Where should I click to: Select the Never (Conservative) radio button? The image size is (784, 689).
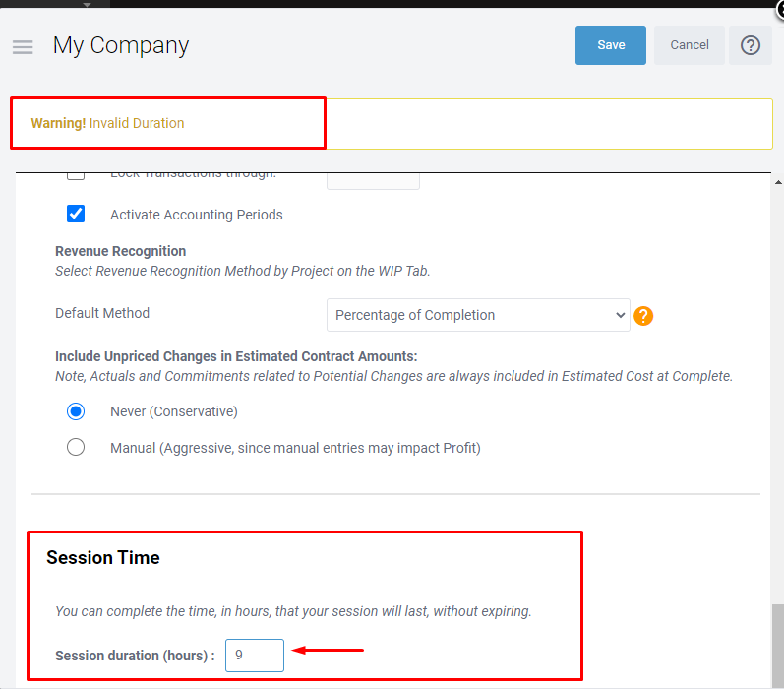point(76,411)
